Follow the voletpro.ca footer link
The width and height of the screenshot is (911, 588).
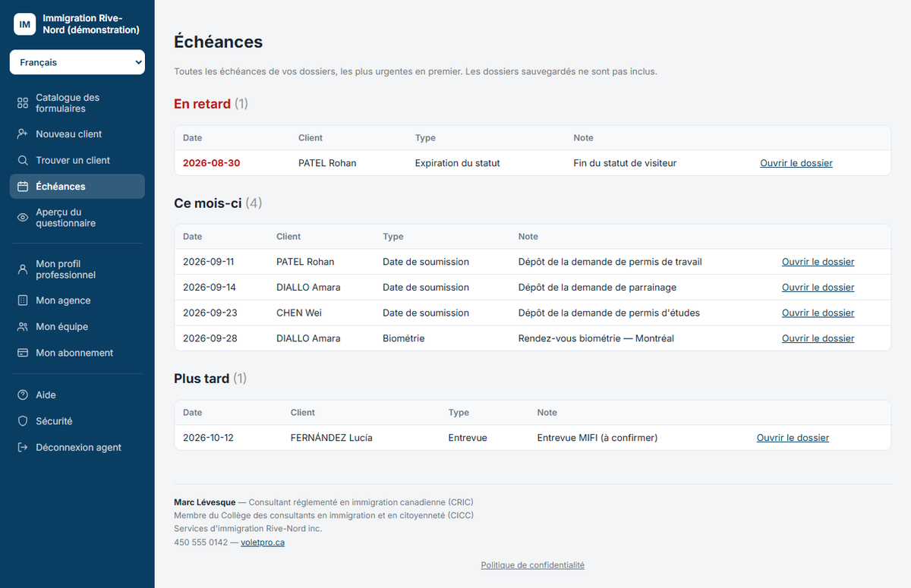(263, 542)
